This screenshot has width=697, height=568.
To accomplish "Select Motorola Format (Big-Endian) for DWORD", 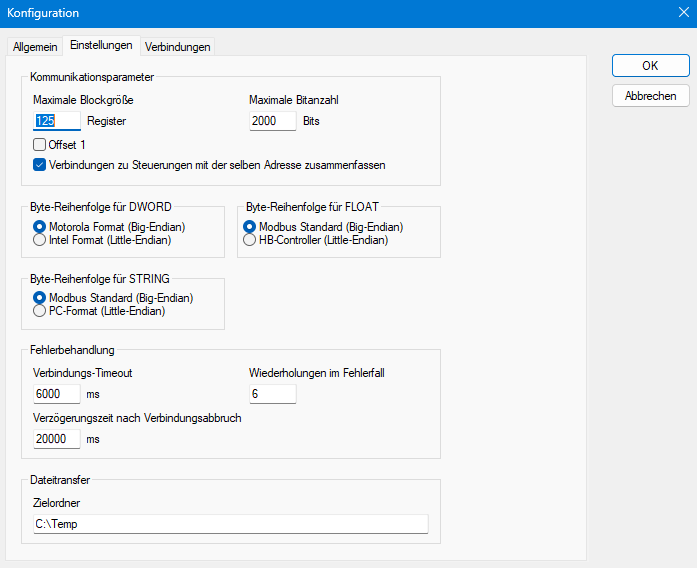I will tap(40, 227).
